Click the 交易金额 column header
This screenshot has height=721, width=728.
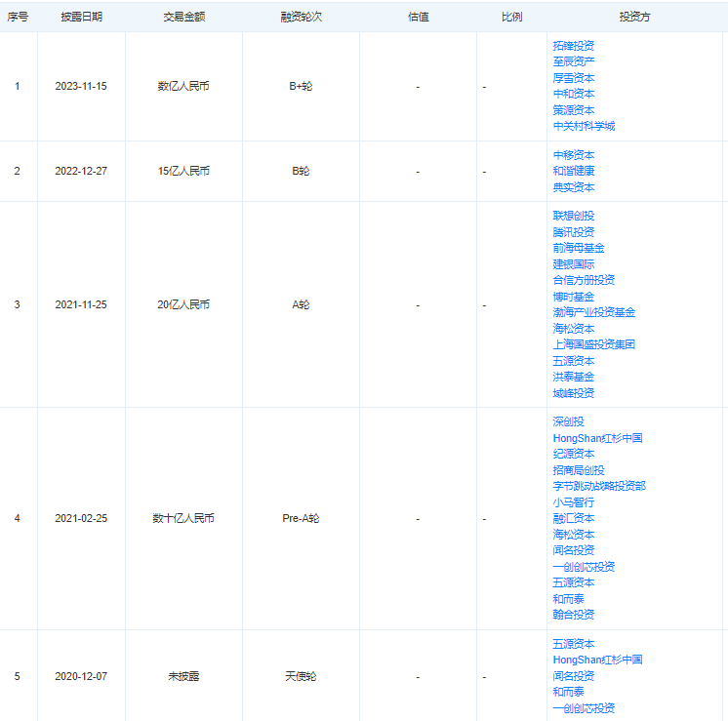point(183,17)
